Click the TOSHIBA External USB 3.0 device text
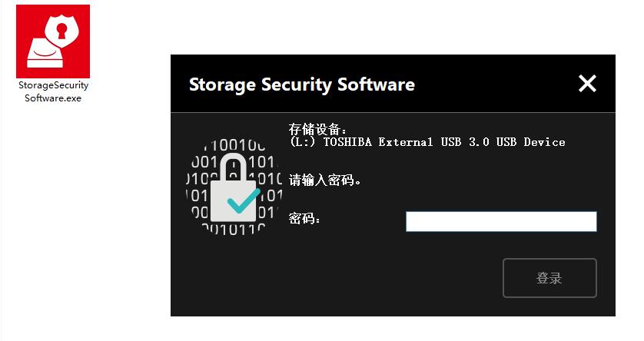 pos(444,142)
